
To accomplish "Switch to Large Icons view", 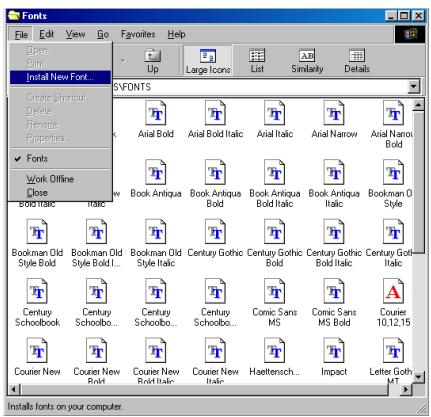I will [208, 61].
